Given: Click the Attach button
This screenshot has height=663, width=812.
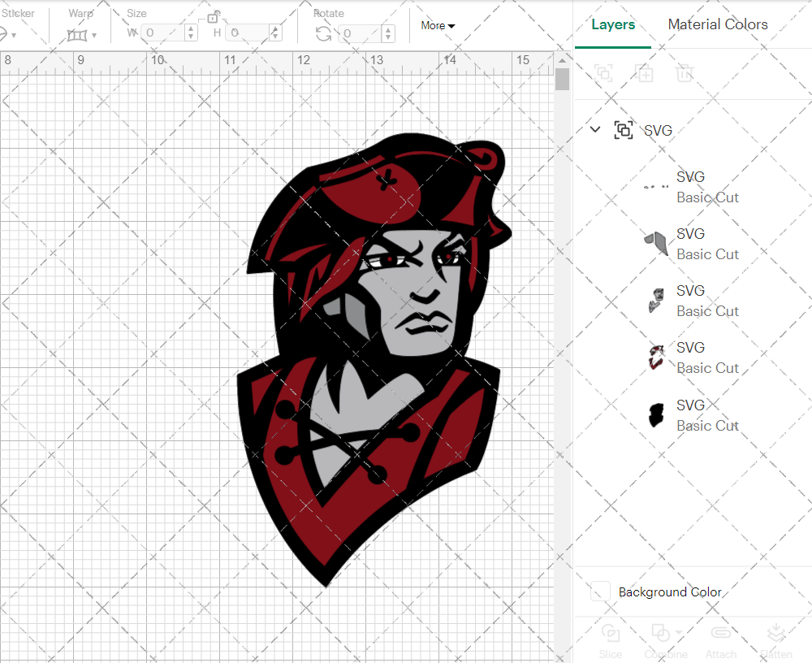Looking at the screenshot, I should coord(721,641).
